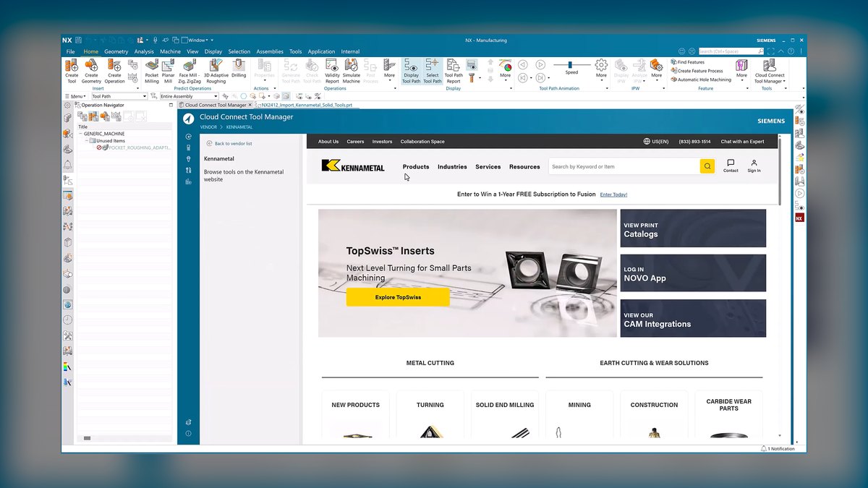Open US(EN) language selector
Viewport: 868px width, 488px height.
pyautogui.click(x=656, y=142)
